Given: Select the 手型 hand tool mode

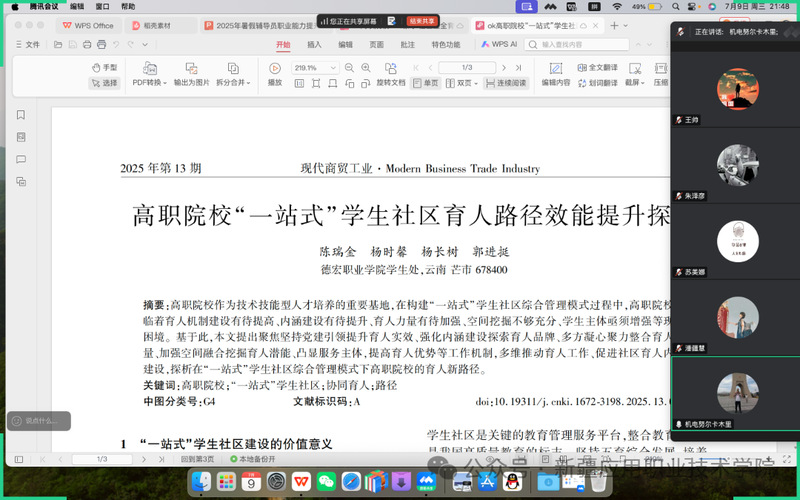Looking at the screenshot, I should click(x=104, y=67).
